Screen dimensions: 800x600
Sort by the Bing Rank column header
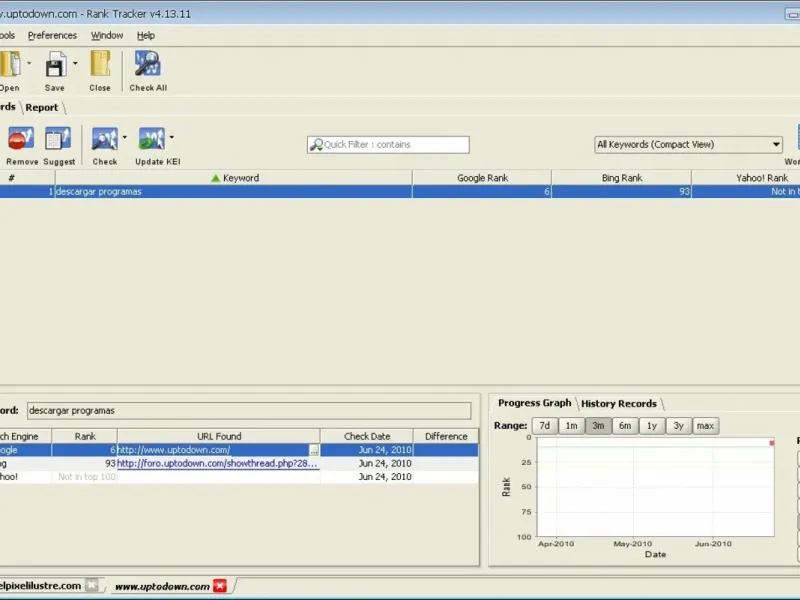click(621, 178)
